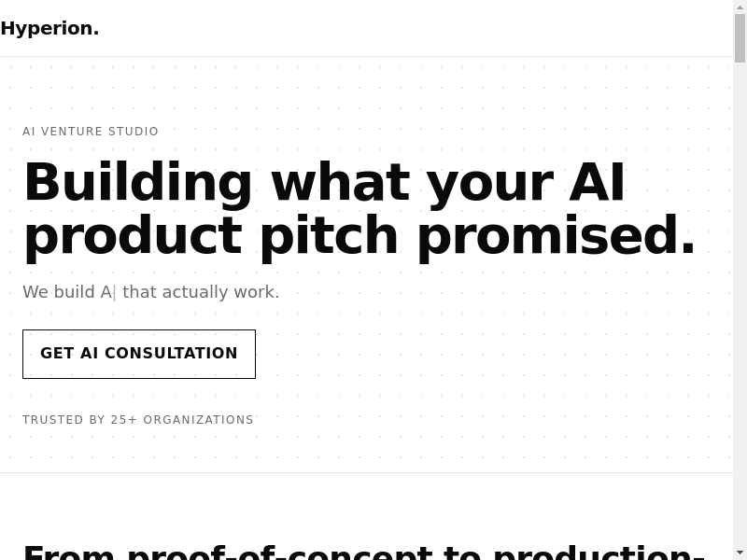The width and height of the screenshot is (747, 560).
Task: Click the Hyperion logo in the header
Action: point(49,28)
